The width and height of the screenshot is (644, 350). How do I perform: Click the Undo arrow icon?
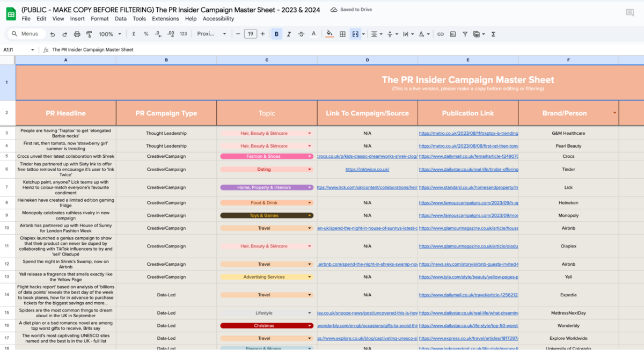(53, 34)
